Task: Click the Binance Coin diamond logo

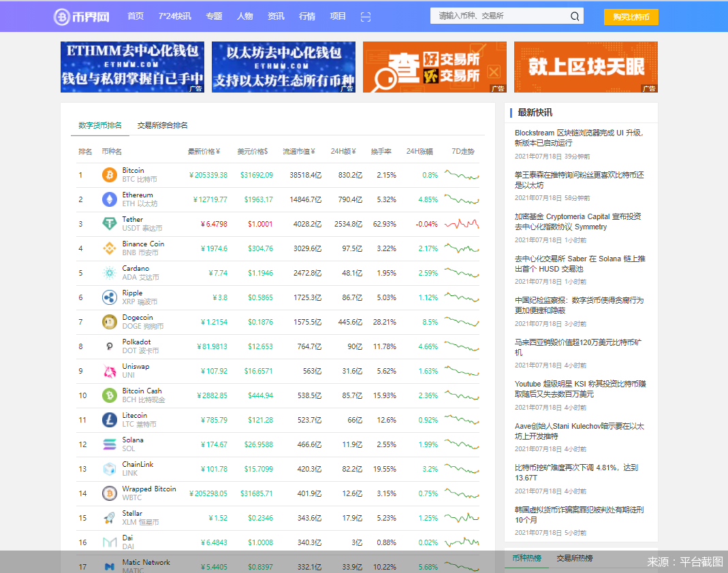Action: coord(109,248)
